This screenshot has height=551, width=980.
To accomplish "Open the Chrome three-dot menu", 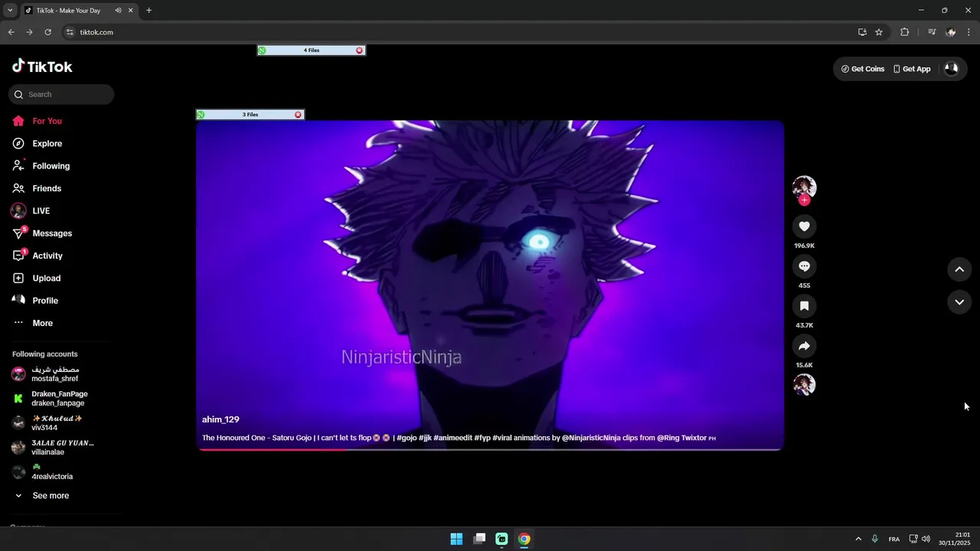I will 969,32.
